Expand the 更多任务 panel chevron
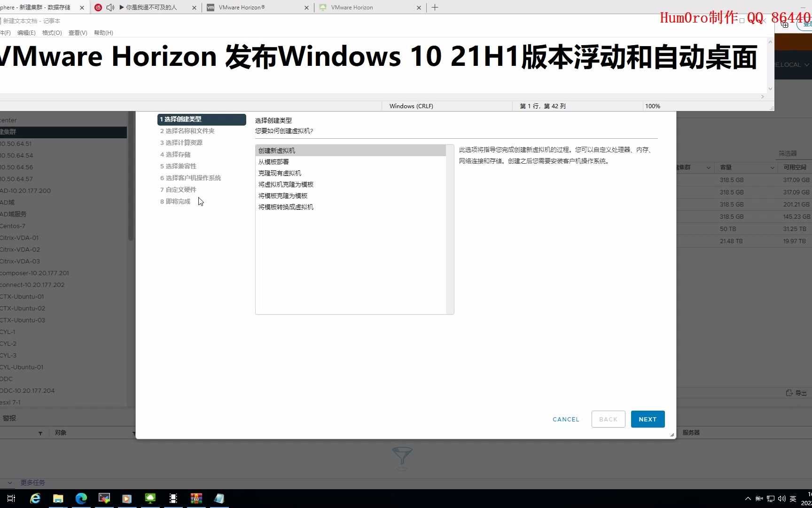Screen dimensions: 812x508 [9, 483]
